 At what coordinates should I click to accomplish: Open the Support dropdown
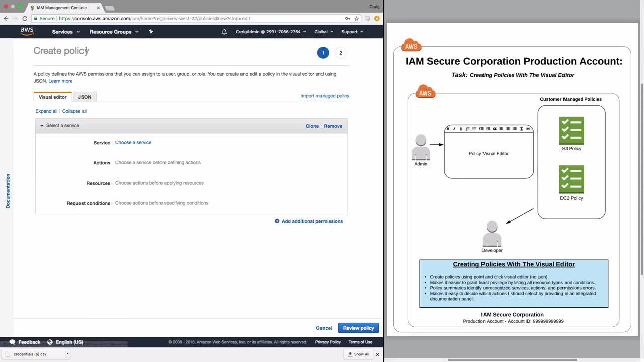(x=352, y=32)
